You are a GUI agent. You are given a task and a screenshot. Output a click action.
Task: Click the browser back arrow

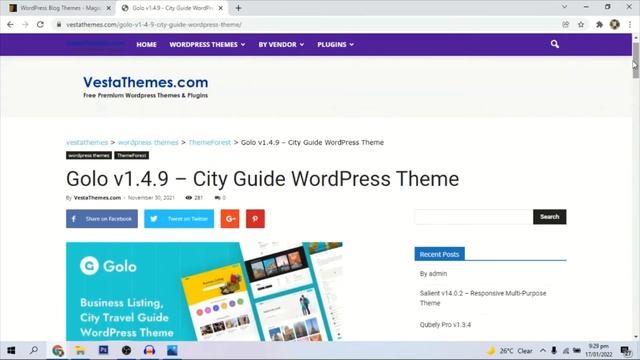tap(10, 24)
